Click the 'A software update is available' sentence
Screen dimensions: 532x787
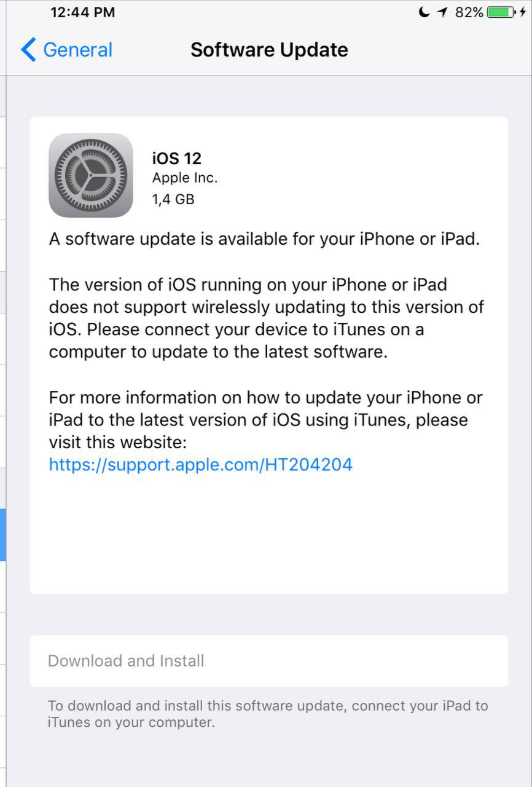click(x=264, y=239)
